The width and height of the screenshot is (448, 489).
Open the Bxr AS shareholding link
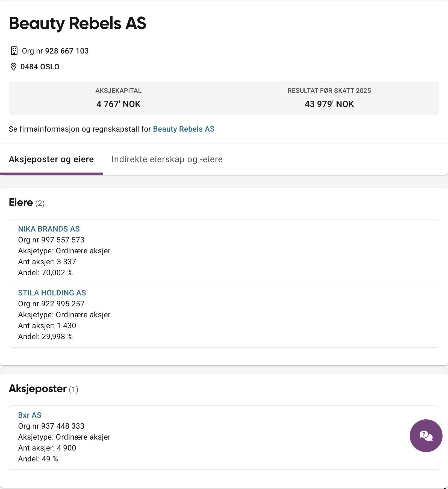click(30, 415)
